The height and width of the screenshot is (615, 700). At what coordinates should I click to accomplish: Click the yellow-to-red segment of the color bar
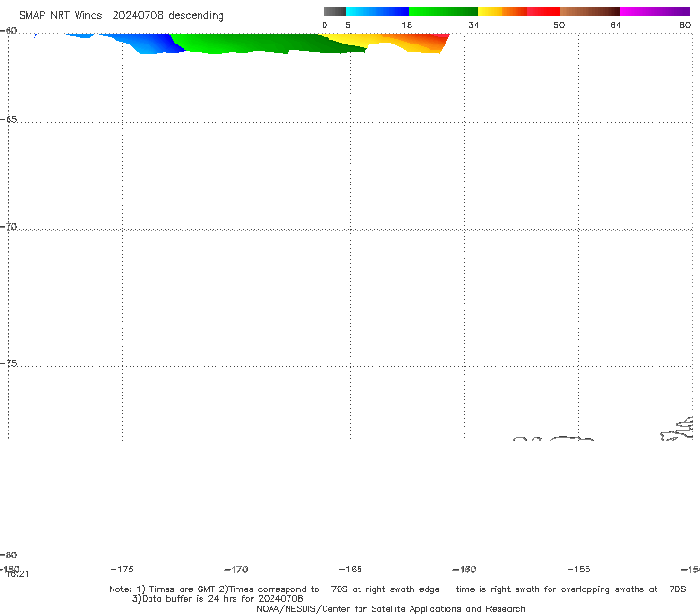coord(518,11)
